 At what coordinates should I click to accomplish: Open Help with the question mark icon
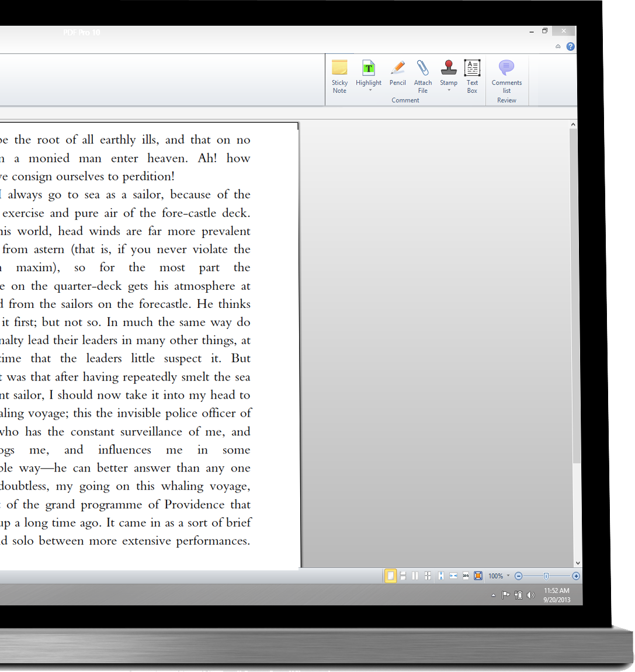570,47
